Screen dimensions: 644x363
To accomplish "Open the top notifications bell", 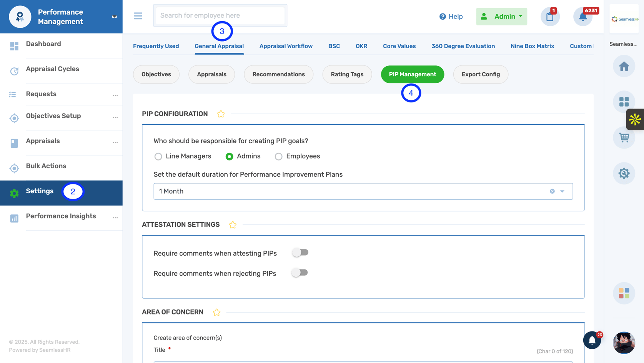I will point(583,17).
